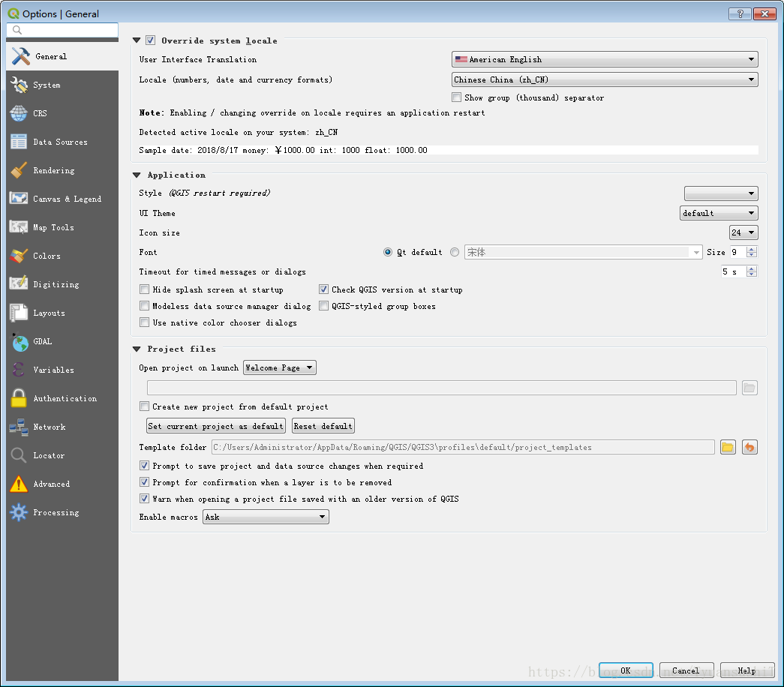Switch to the Network options page

[x=62, y=427]
